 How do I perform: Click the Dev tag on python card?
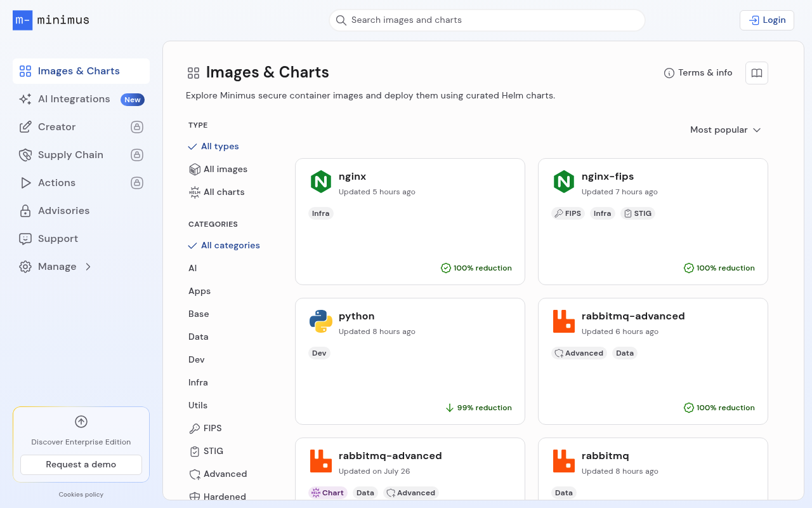coord(320,353)
